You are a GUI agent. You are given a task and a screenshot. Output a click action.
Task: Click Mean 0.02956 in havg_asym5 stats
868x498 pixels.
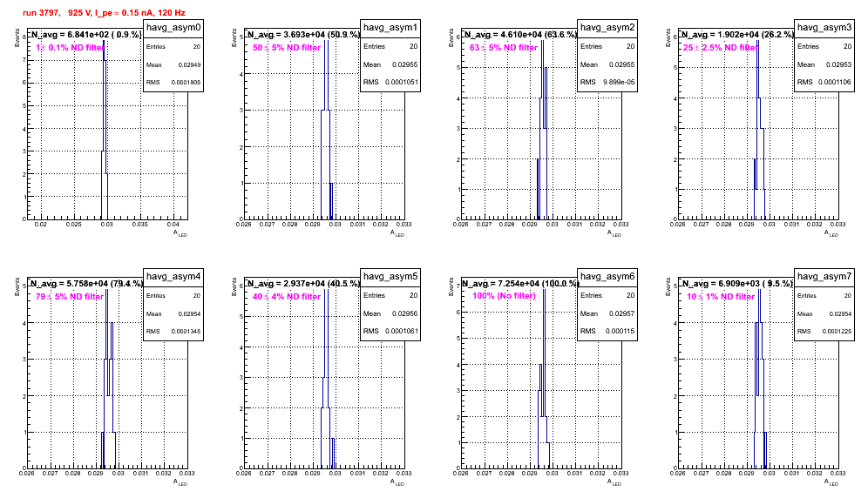(390, 313)
